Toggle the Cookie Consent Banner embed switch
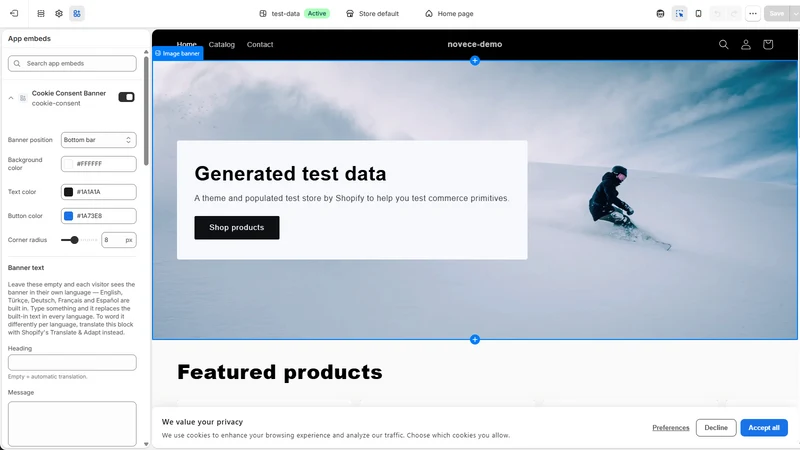The height and width of the screenshot is (450, 800). (x=127, y=97)
